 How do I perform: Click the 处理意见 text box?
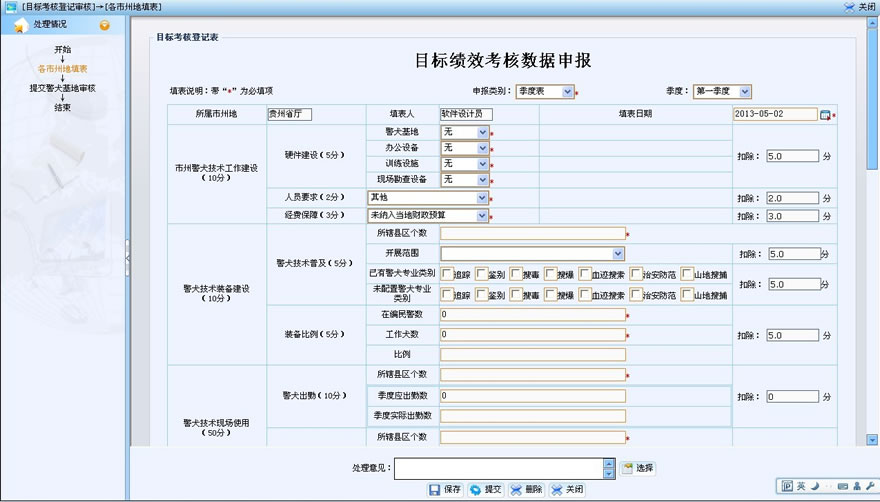pos(498,469)
